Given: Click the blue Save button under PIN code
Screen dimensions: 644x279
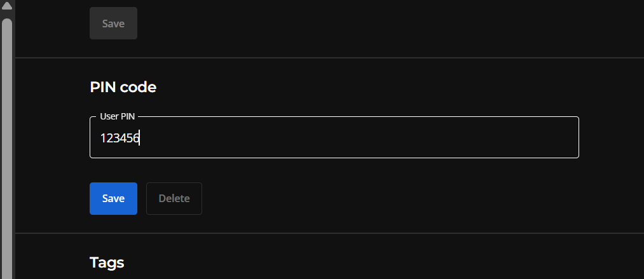Looking at the screenshot, I should tap(113, 198).
